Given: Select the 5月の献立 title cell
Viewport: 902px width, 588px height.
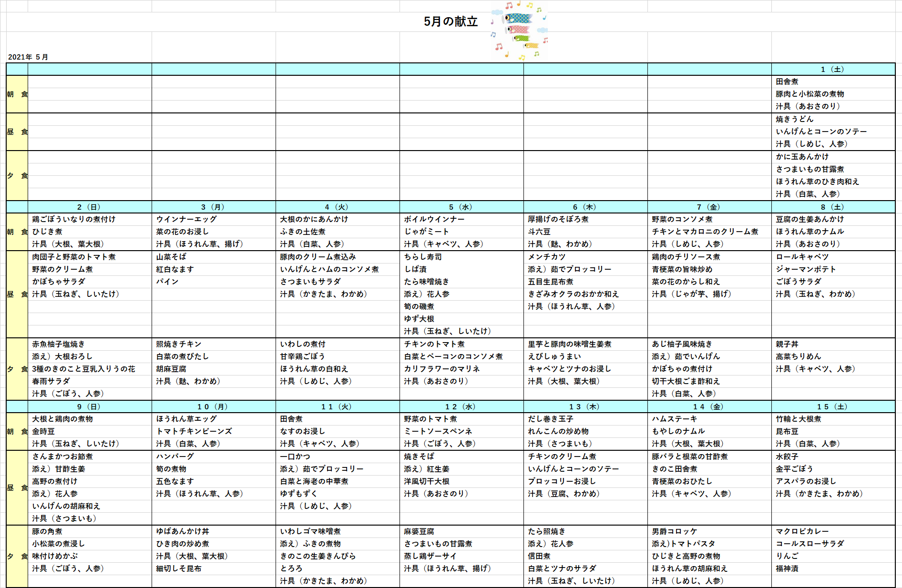Looking at the screenshot, I should pos(451,22).
